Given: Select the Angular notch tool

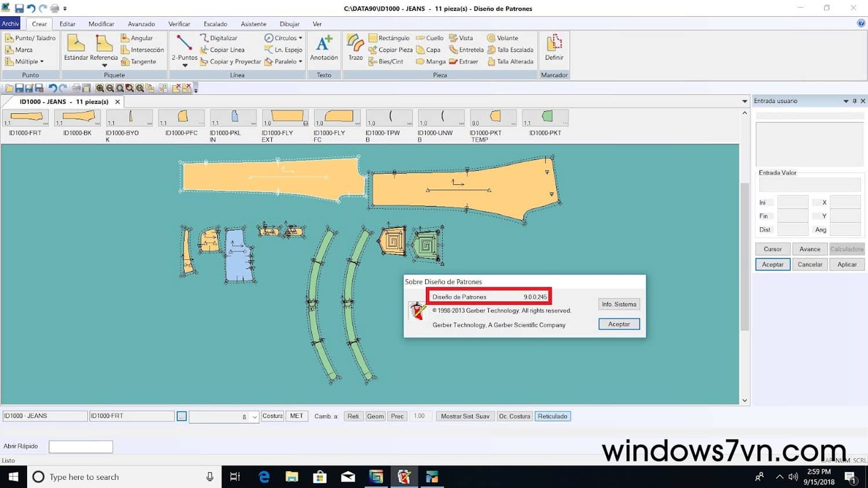Looking at the screenshot, I should click(137, 38).
